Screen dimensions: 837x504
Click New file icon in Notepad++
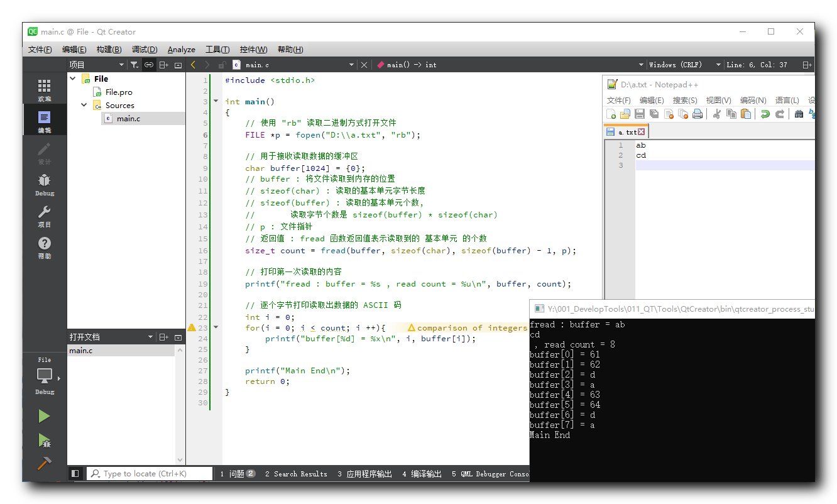click(611, 114)
